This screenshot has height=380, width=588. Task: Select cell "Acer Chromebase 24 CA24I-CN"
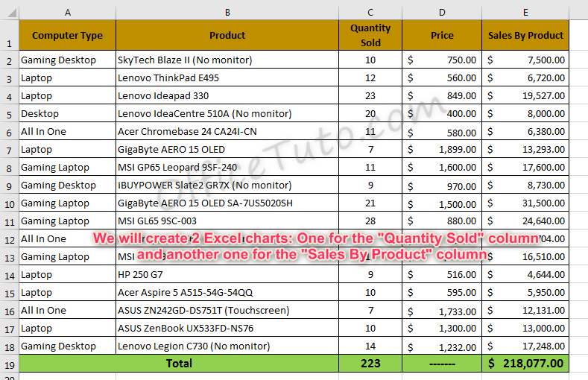tap(227, 132)
